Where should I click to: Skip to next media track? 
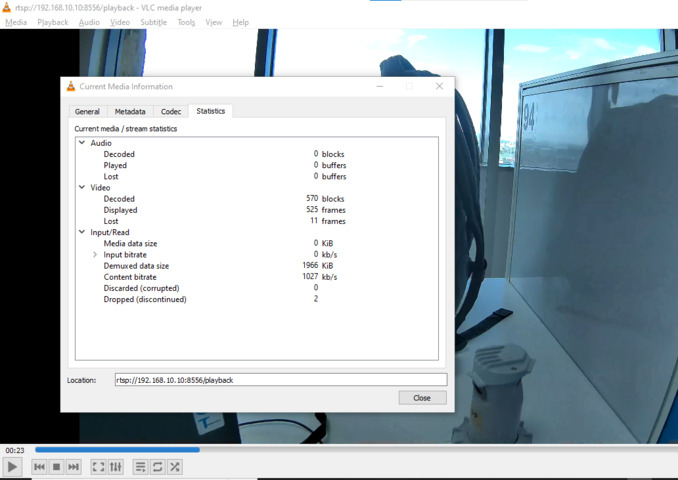tap(73, 467)
